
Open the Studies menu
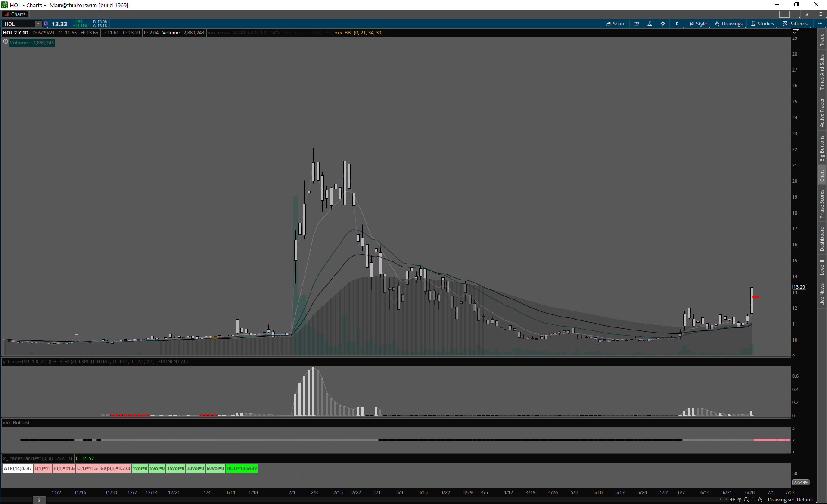[x=763, y=24]
